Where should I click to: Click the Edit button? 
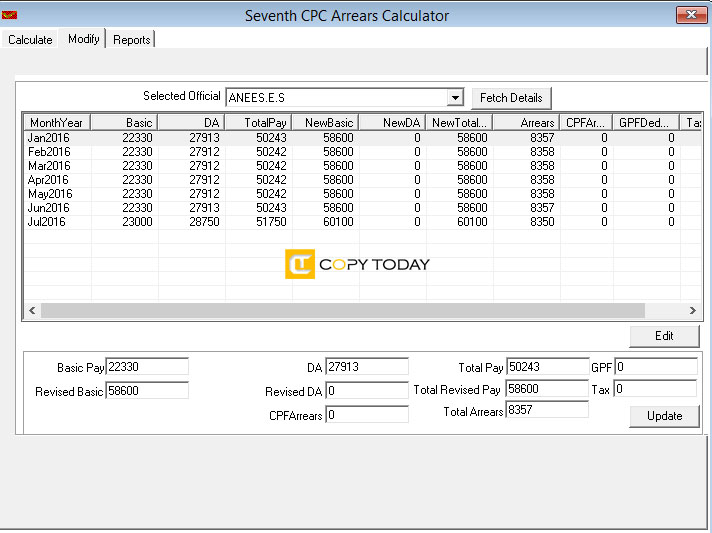[x=664, y=336]
